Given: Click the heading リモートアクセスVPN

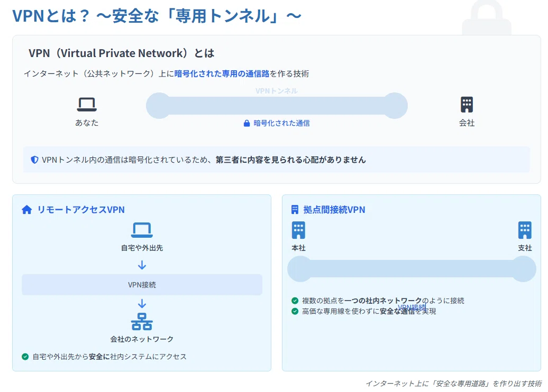Looking at the screenshot, I should 81,209.
